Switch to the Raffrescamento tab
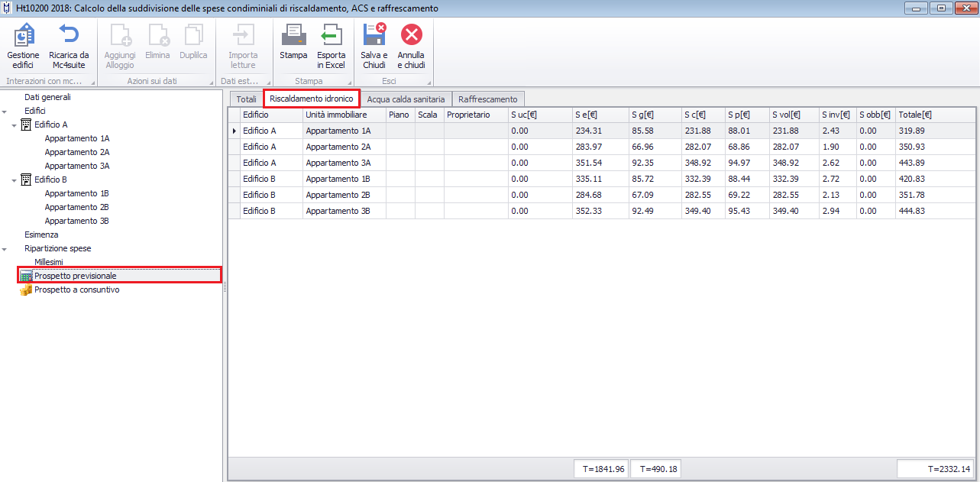The height and width of the screenshot is (482, 980). coord(487,99)
